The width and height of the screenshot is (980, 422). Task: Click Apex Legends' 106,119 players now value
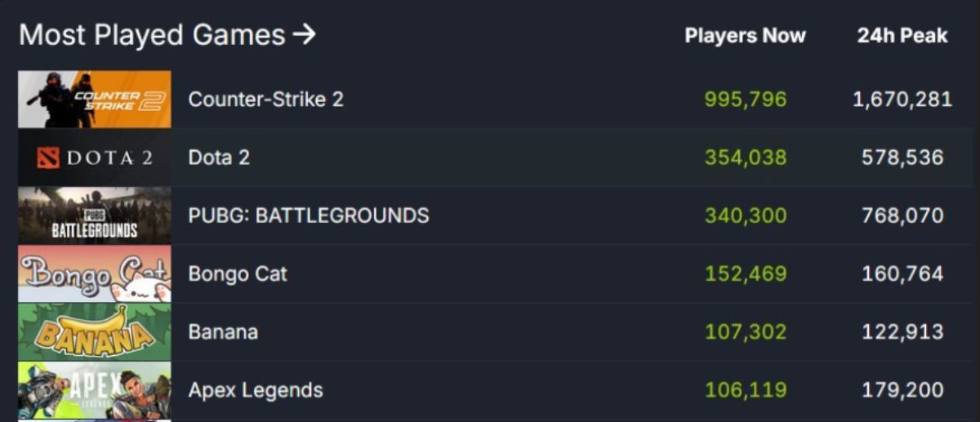coord(746,390)
